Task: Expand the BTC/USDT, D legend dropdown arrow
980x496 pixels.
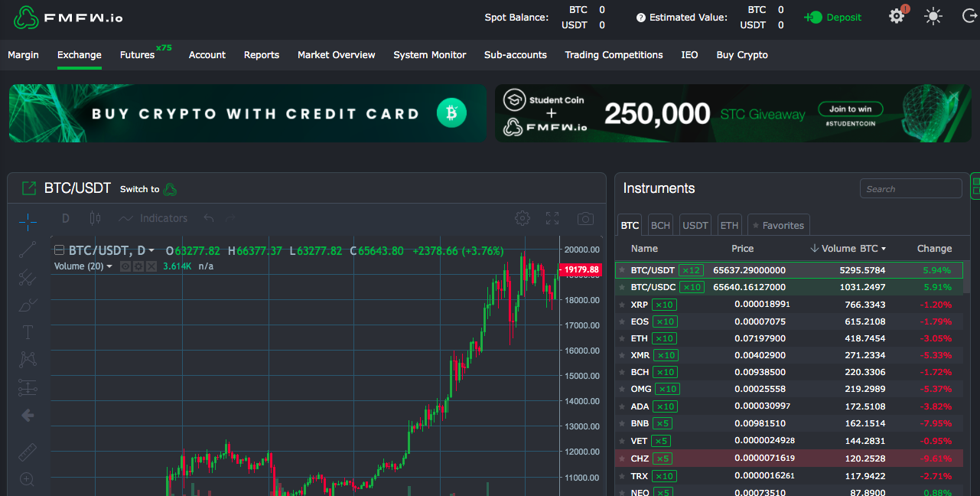Action: (151, 251)
